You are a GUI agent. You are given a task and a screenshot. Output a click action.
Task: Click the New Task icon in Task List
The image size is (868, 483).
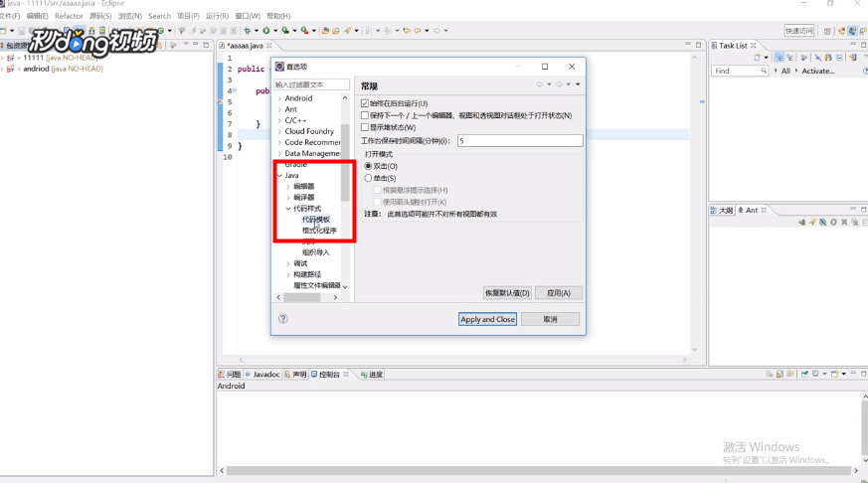tap(758, 58)
